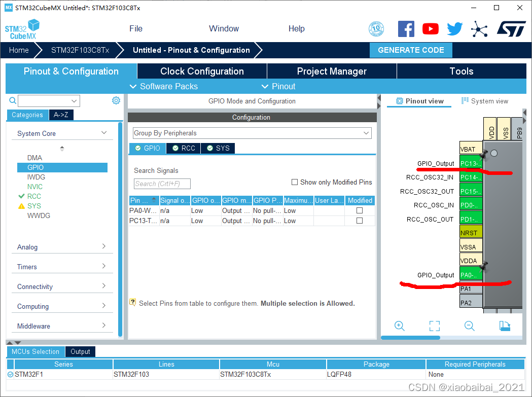Click the rotate/export pinout icon
This screenshot has width=532, height=397.
pos(505,326)
